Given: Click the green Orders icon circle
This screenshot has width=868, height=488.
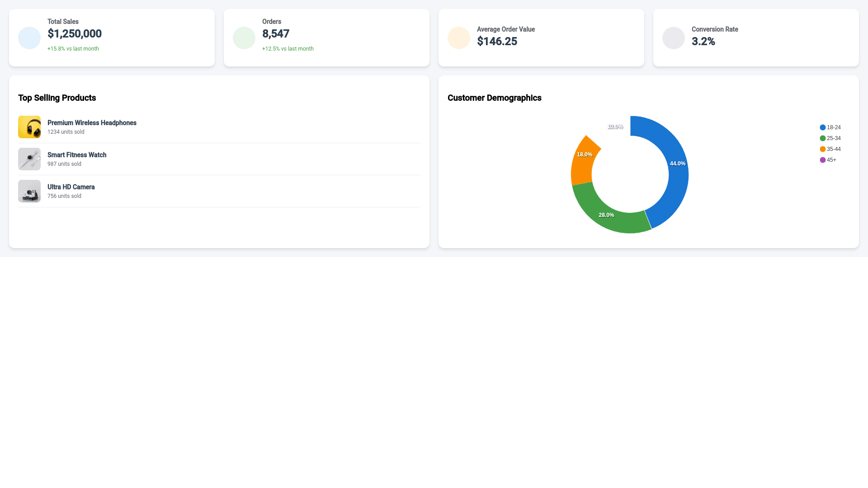Looking at the screenshot, I should tap(244, 38).
